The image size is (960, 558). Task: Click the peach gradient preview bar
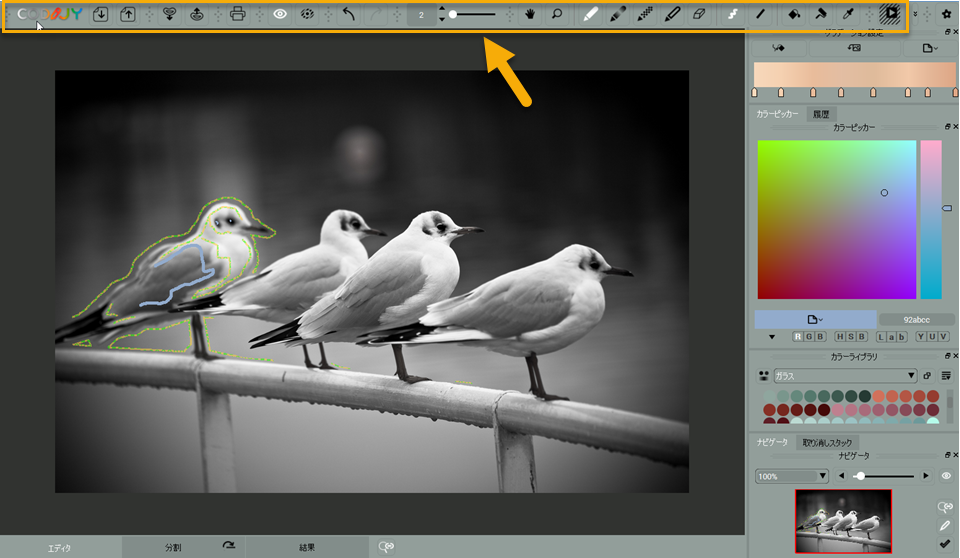pyautogui.click(x=855, y=75)
